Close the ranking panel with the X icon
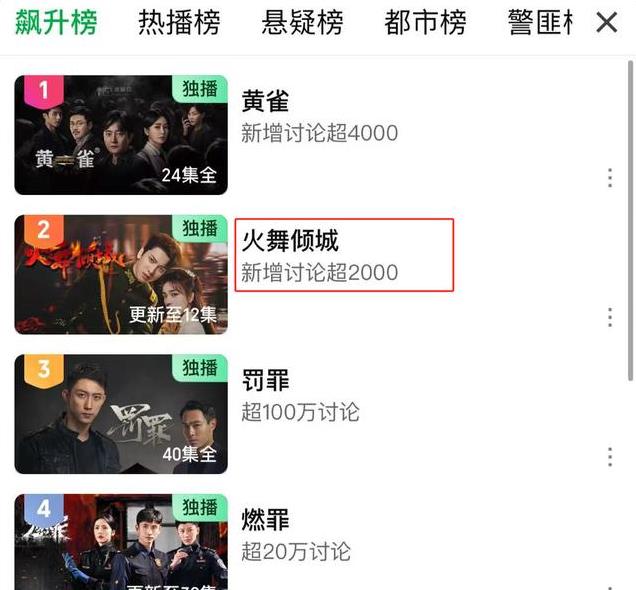 607,22
